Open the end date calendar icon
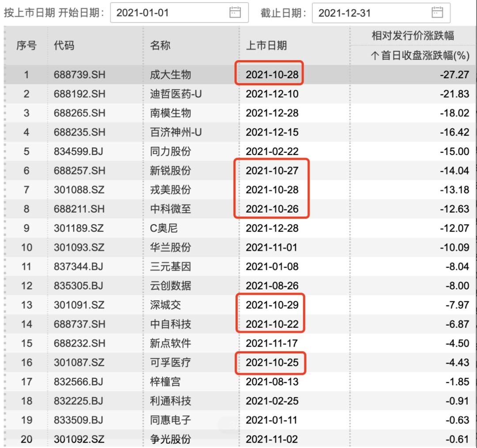 pyautogui.click(x=437, y=13)
